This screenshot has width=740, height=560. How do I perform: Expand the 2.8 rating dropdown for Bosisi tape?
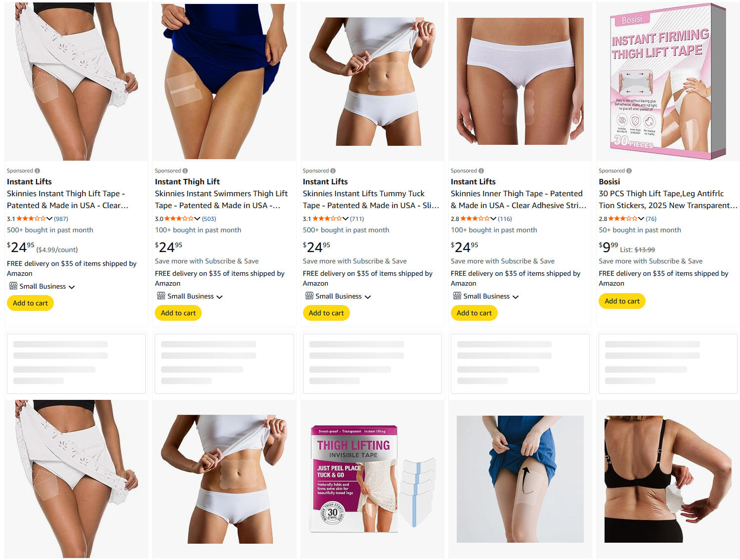click(x=641, y=218)
